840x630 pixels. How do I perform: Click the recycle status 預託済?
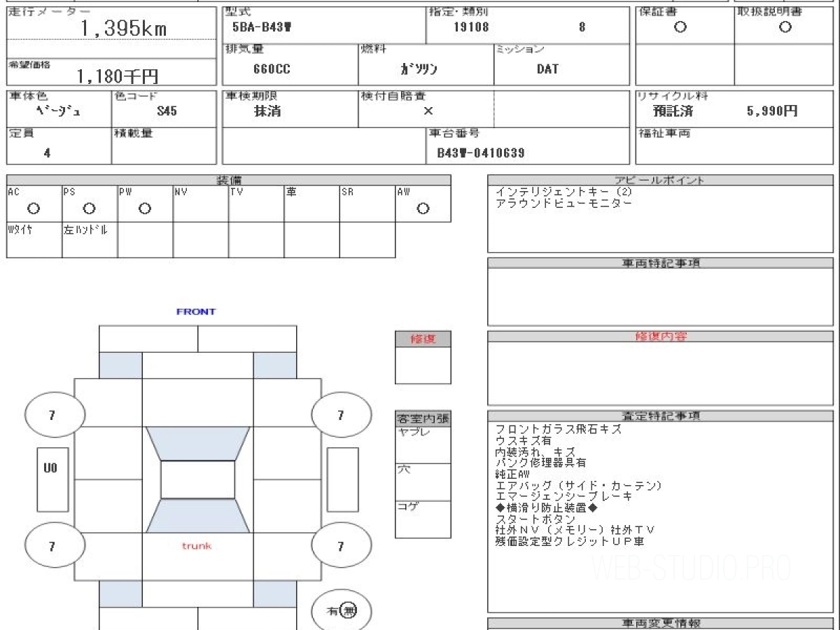(x=673, y=111)
